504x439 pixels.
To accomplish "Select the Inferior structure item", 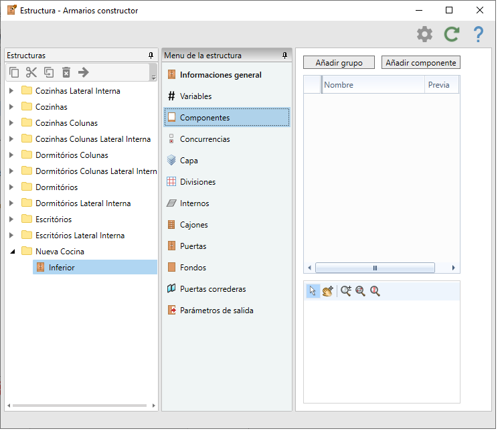I will pos(95,268).
